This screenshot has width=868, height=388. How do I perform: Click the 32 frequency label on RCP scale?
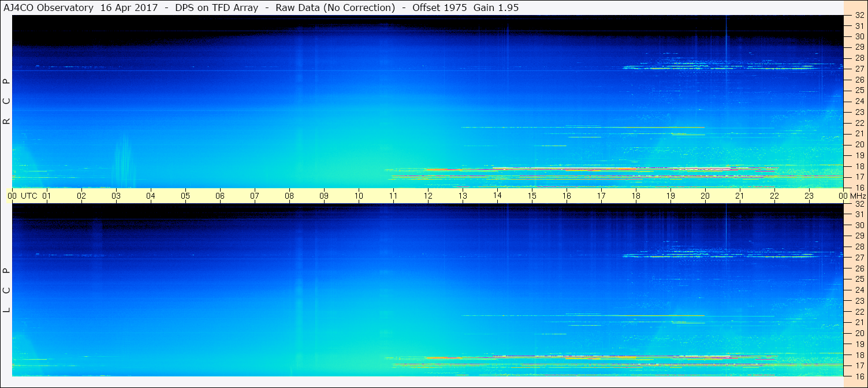click(859, 16)
